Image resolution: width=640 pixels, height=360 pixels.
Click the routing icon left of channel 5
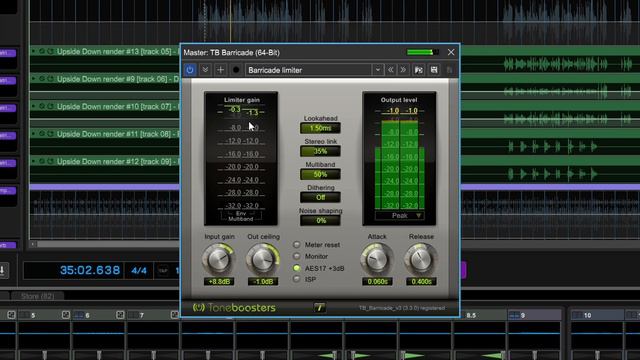click(x=11, y=315)
